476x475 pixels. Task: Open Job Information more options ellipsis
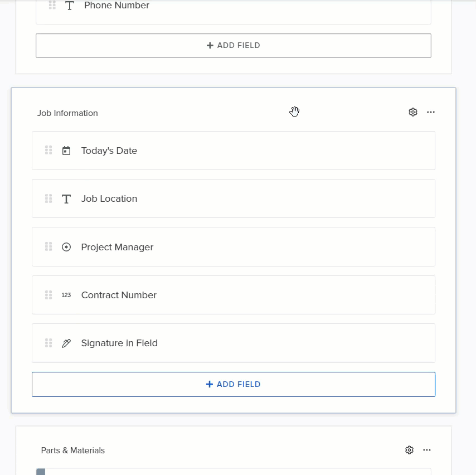pos(431,112)
